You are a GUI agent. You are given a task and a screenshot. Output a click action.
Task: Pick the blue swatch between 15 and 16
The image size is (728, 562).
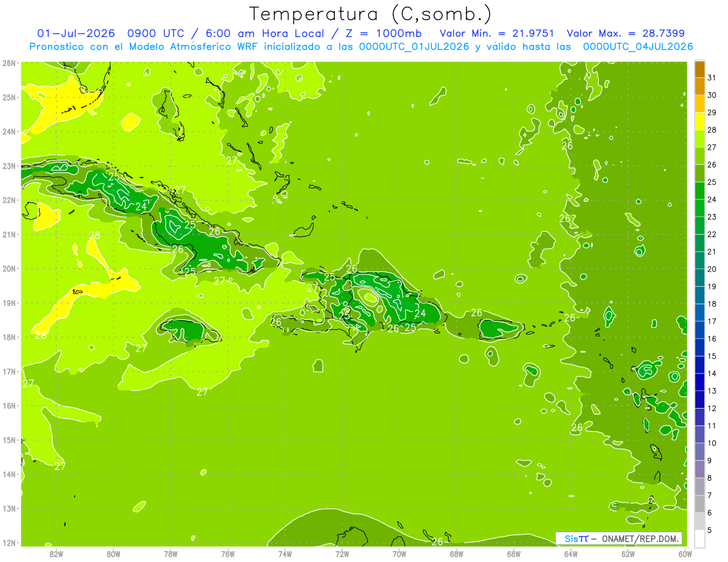(x=699, y=347)
